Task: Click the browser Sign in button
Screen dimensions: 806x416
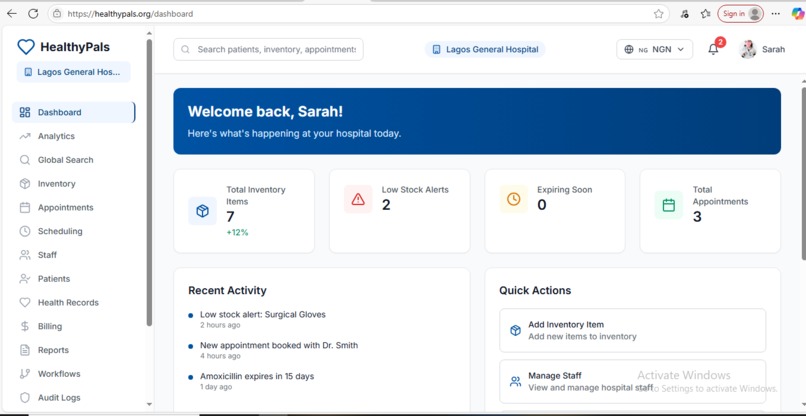Action: coord(740,14)
